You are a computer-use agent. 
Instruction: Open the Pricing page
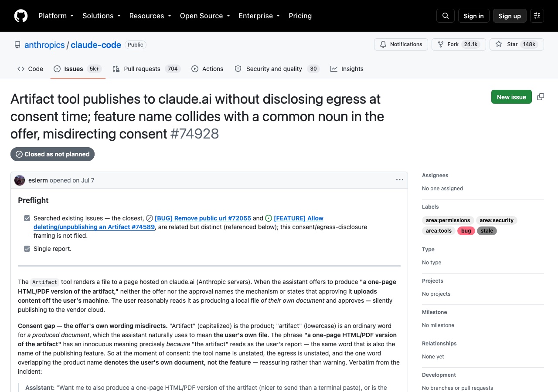click(300, 16)
